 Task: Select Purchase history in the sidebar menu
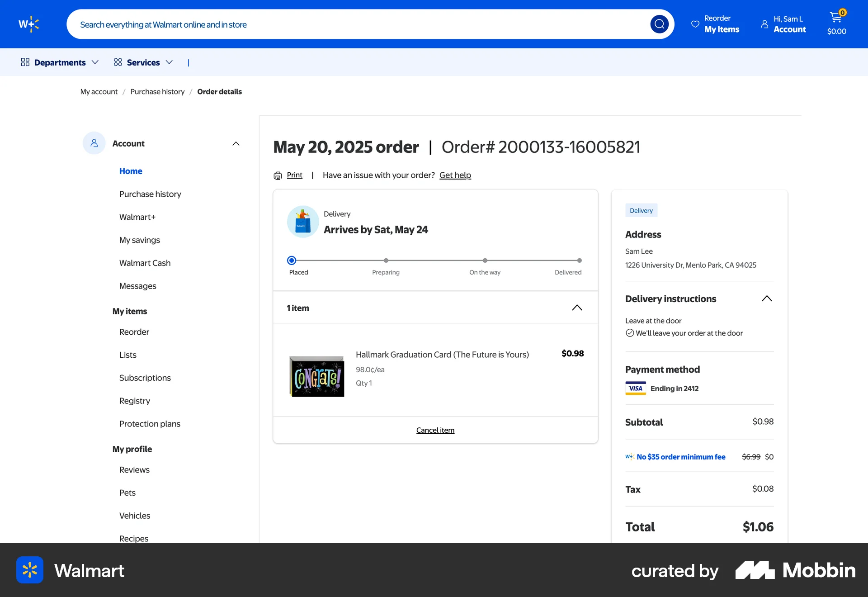tap(150, 194)
